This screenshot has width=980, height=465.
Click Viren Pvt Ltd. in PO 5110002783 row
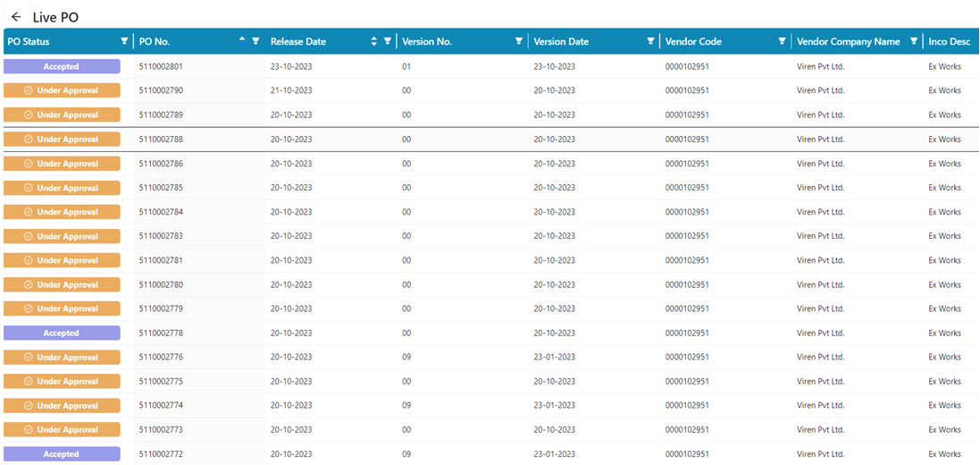tap(821, 237)
